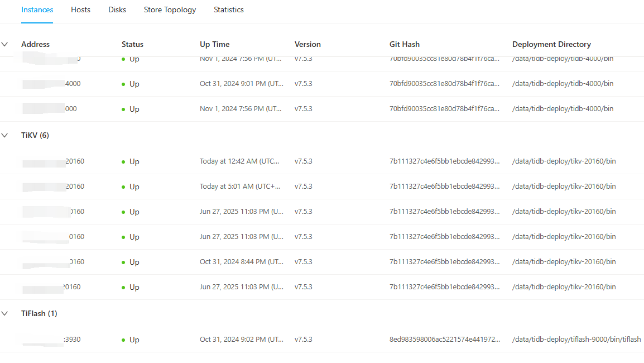Collapse the TiFlash (1) group chevron

(5, 313)
